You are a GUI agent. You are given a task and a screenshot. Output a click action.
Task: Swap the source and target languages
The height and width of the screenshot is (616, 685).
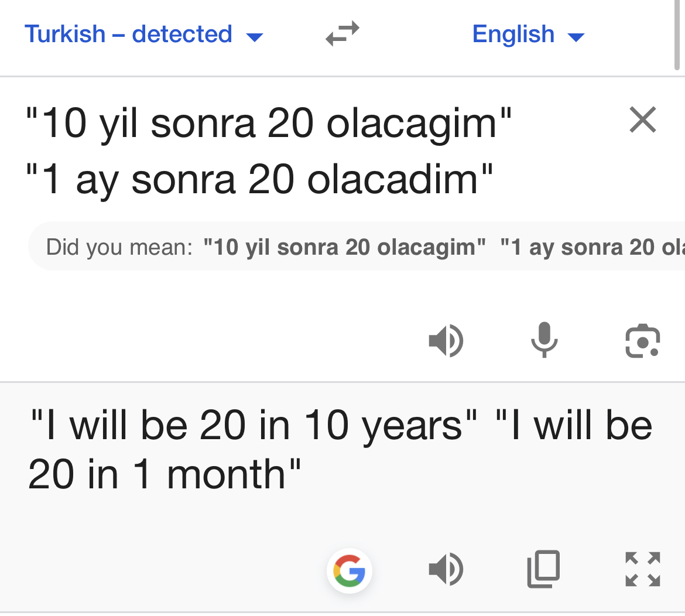[342, 34]
